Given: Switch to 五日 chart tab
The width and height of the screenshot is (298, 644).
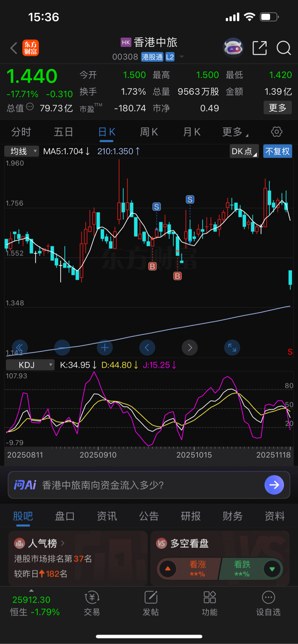Looking at the screenshot, I should point(63,132).
